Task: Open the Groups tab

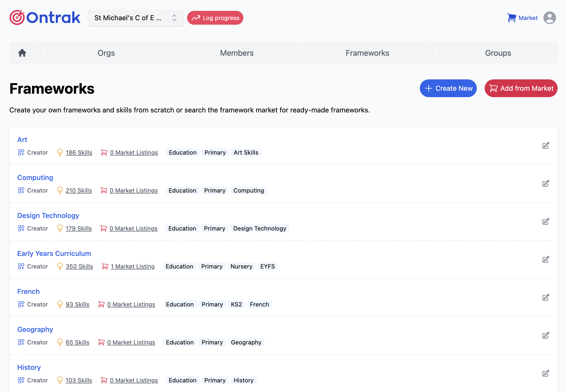Action: [498, 53]
